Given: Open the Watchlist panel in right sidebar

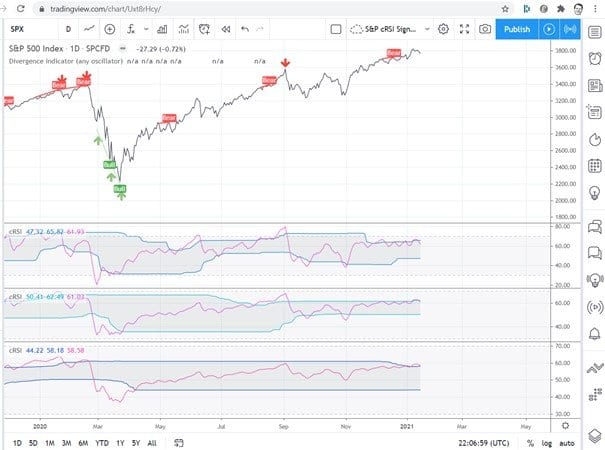Looking at the screenshot, I should 595,32.
